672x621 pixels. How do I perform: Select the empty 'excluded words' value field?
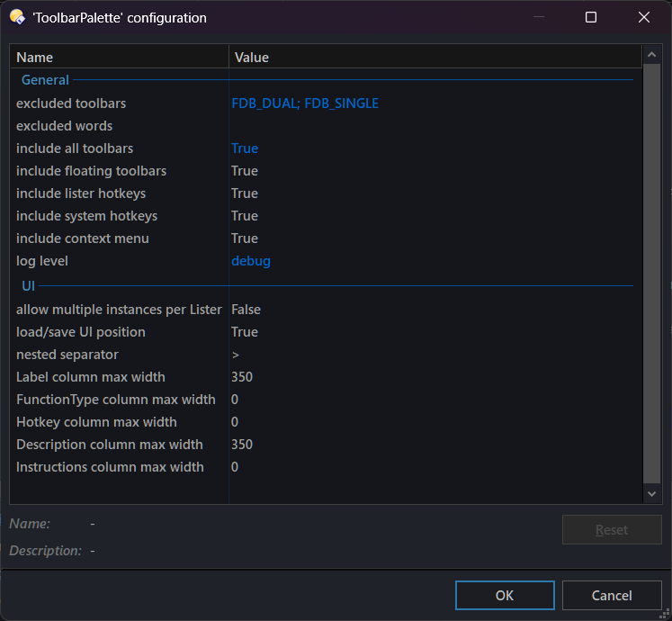432,126
